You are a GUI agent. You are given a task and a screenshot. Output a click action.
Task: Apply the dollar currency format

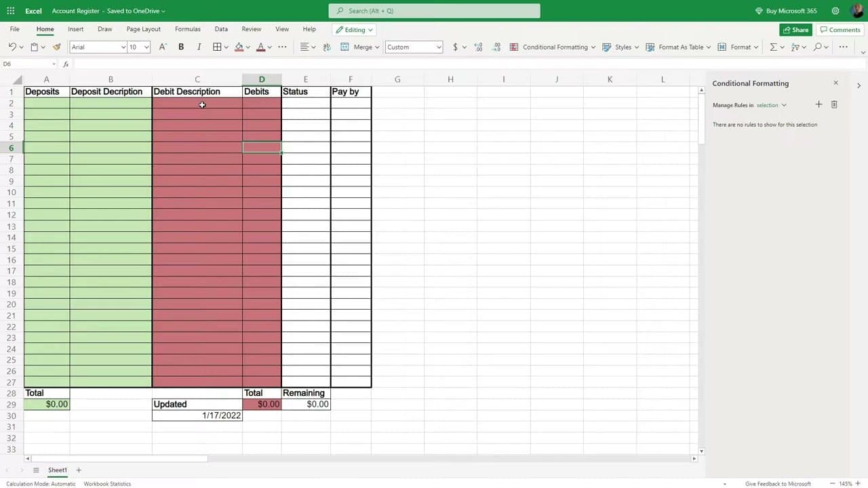455,47
